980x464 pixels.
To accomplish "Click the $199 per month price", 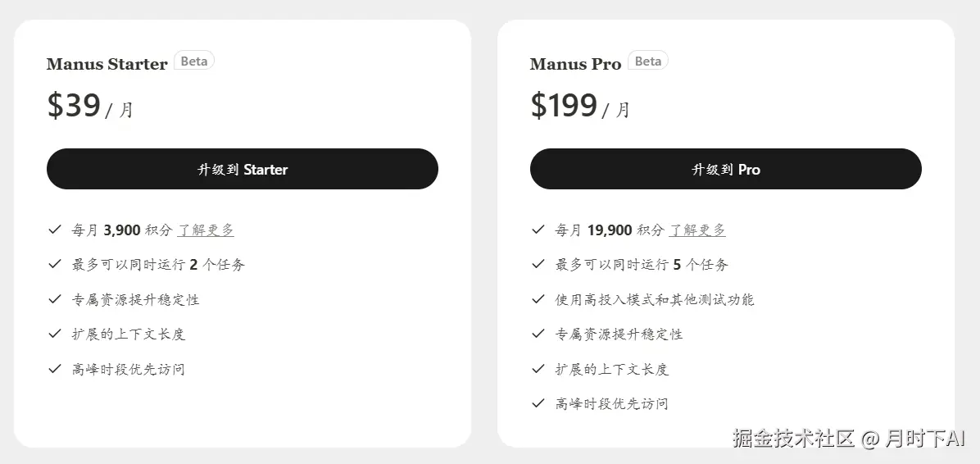I will [579, 107].
